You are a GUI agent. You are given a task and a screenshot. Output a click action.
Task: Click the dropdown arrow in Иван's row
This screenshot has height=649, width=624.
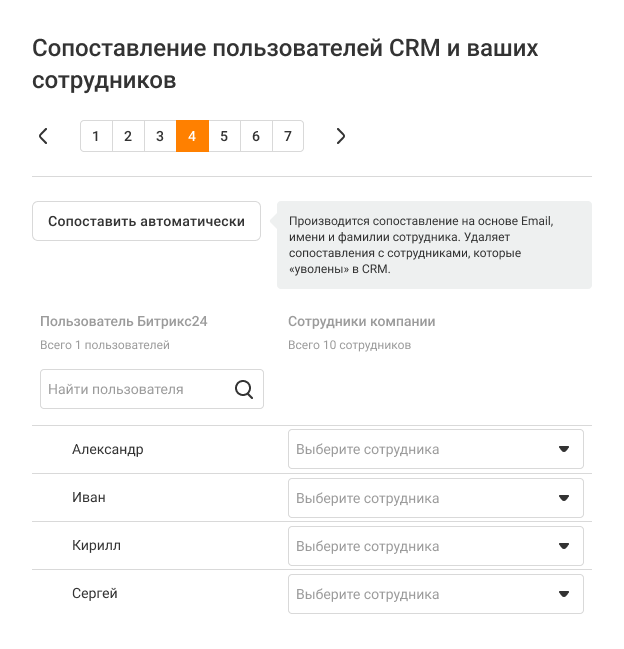[564, 498]
